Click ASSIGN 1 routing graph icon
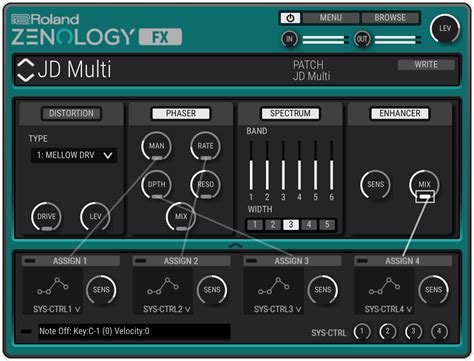This screenshot has height=361, width=474. [53, 286]
